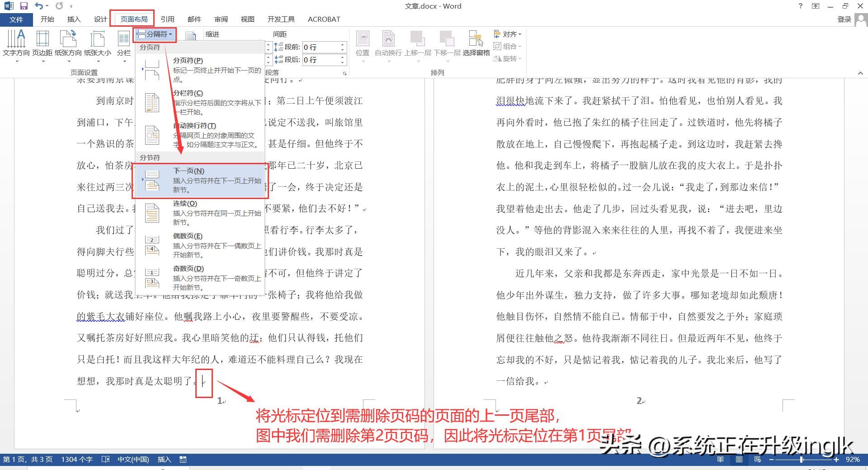Open the 旋转 rotate dropdown
The height and width of the screenshot is (470, 868).
[507, 58]
